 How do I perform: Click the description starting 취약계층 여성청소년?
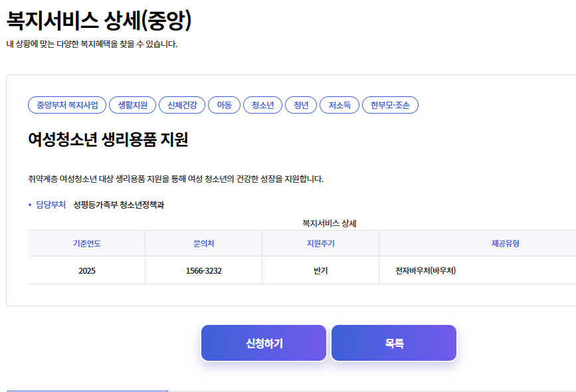coord(175,179)
